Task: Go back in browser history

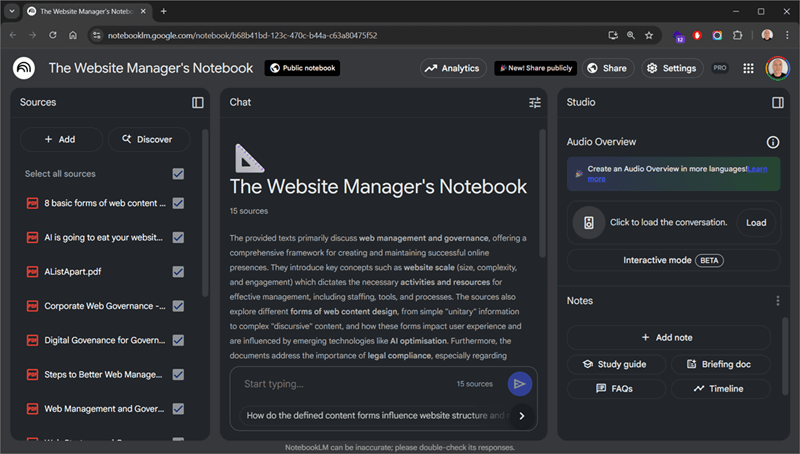Action: [13, 35]
